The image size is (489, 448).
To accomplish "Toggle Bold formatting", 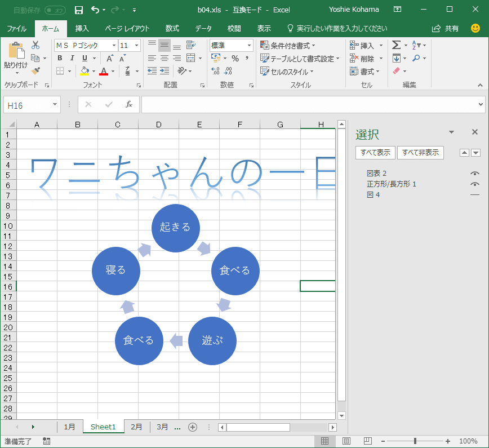I will pos(60,58).
